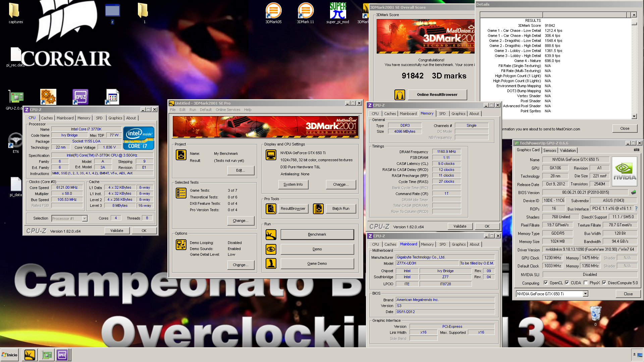Click the Details results scrollbar up arrow

coord(634,15)
